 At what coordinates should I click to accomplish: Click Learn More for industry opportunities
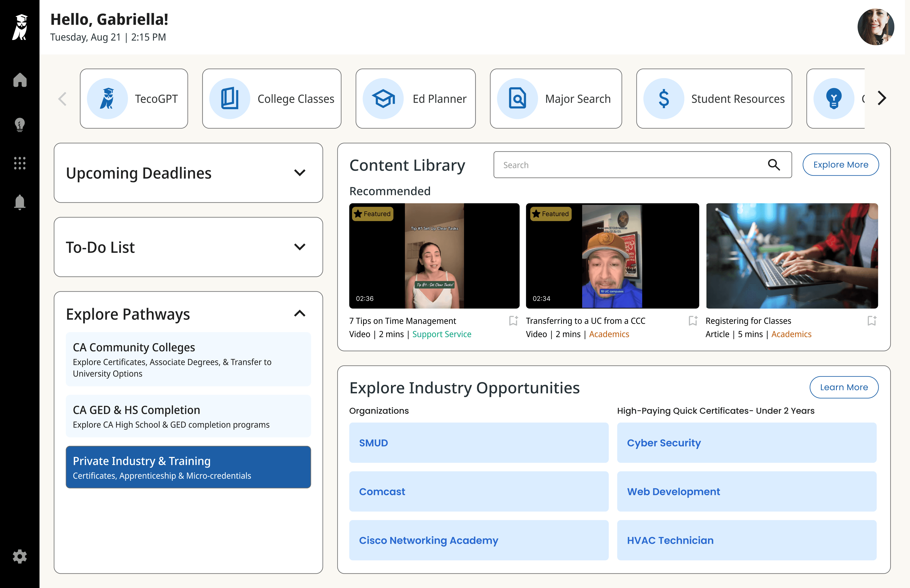844,387
